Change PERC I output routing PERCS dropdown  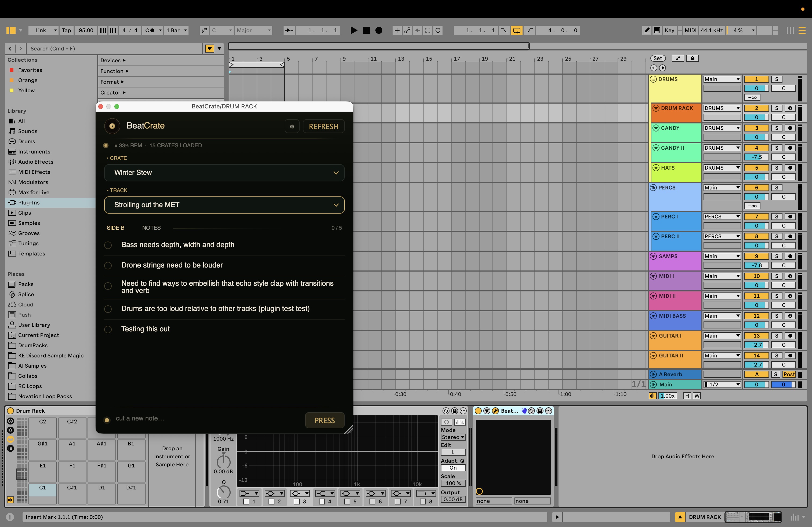point(722,217)
